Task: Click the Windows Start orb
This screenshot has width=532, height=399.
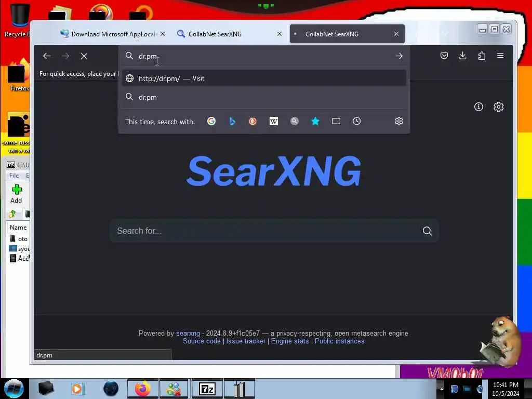Action: (x=14, y=389)
